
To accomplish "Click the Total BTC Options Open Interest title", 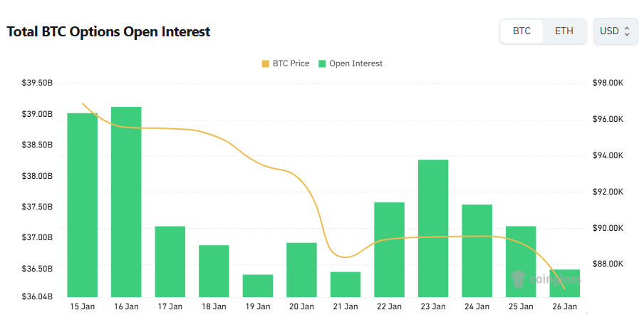I will [108, 31].
